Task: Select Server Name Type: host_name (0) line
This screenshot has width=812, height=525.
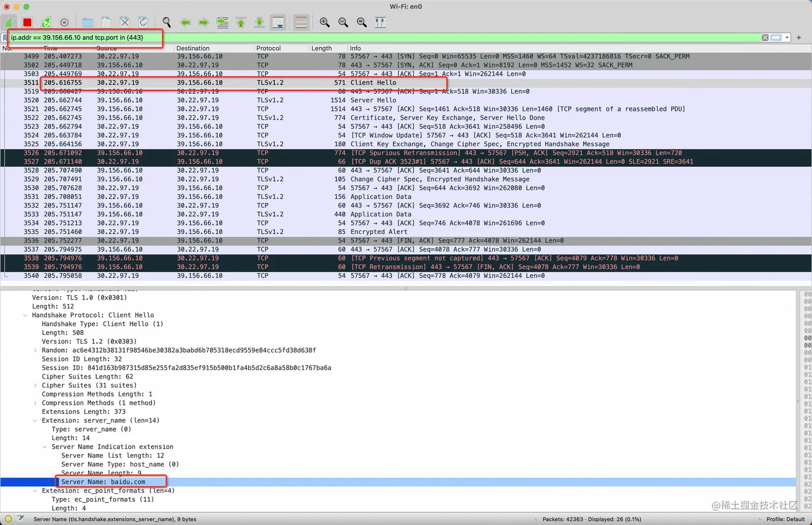Action: click(x=120, y=464)
